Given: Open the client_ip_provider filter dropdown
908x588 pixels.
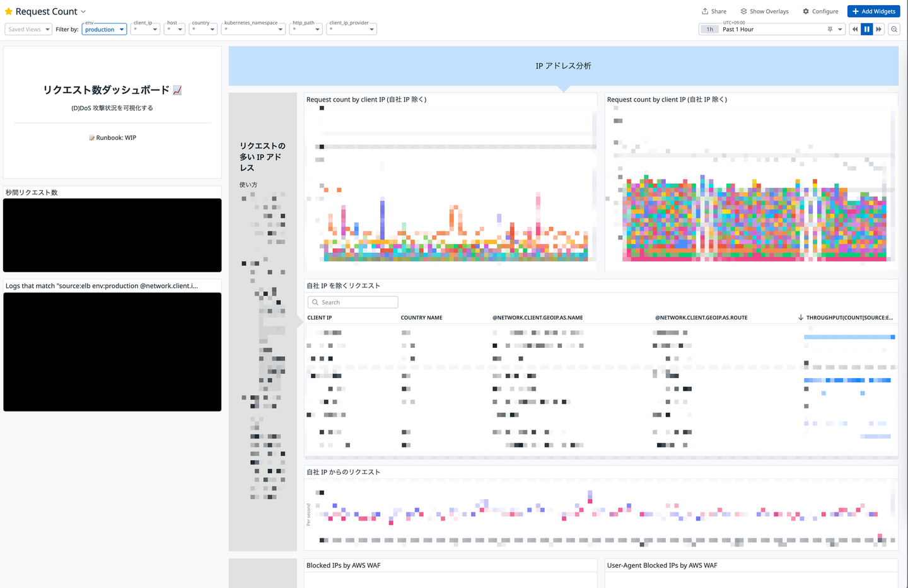Looking at the screenshot, I should [351, 29].
